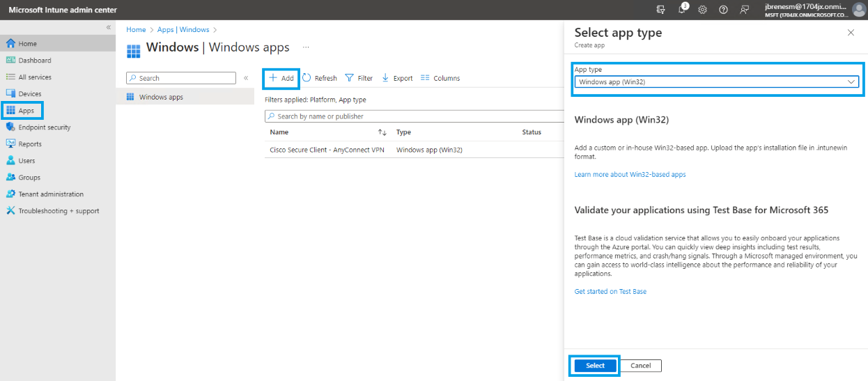Open the Home item in the sidebar

click(57, 44)
